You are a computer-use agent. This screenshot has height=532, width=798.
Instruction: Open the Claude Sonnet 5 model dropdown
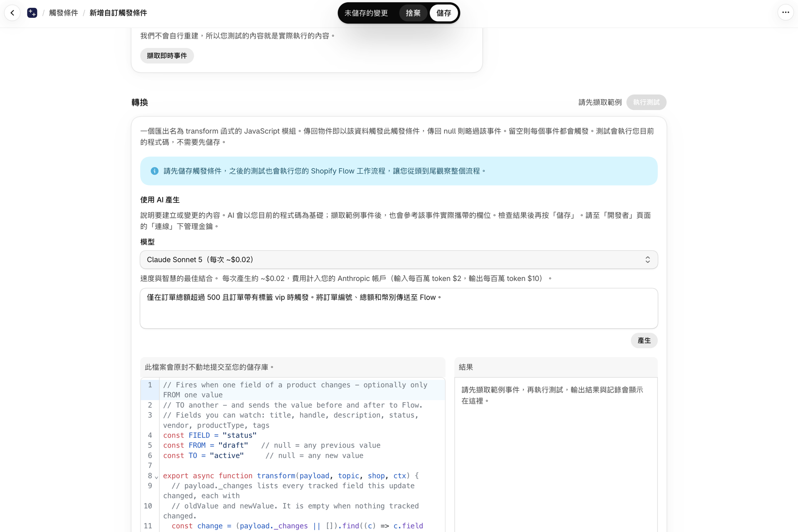399,260
